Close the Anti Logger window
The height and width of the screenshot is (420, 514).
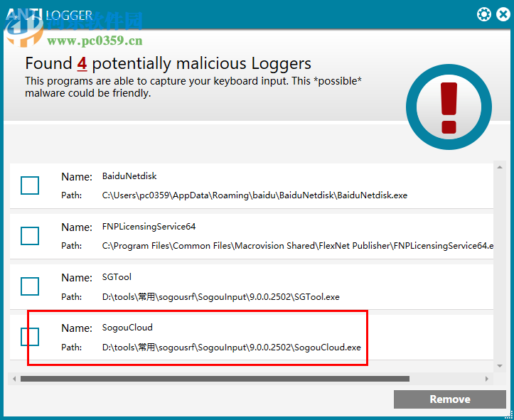coord(503,15)
